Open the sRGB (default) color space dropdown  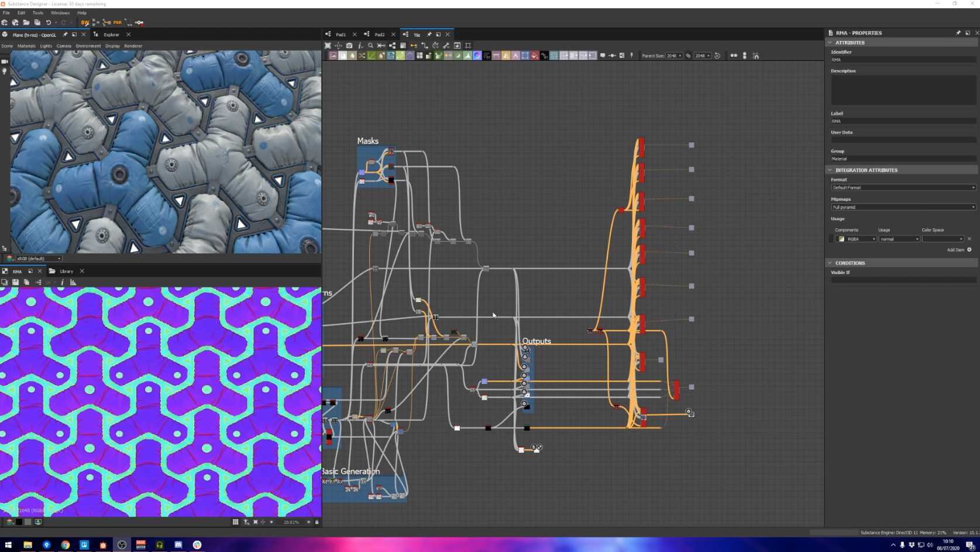[x=34, y=259]
